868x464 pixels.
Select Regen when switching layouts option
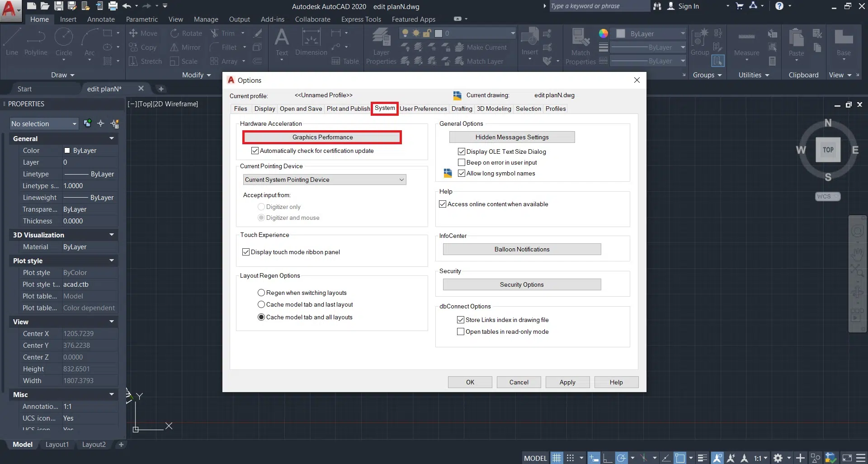tap(261, 293)
